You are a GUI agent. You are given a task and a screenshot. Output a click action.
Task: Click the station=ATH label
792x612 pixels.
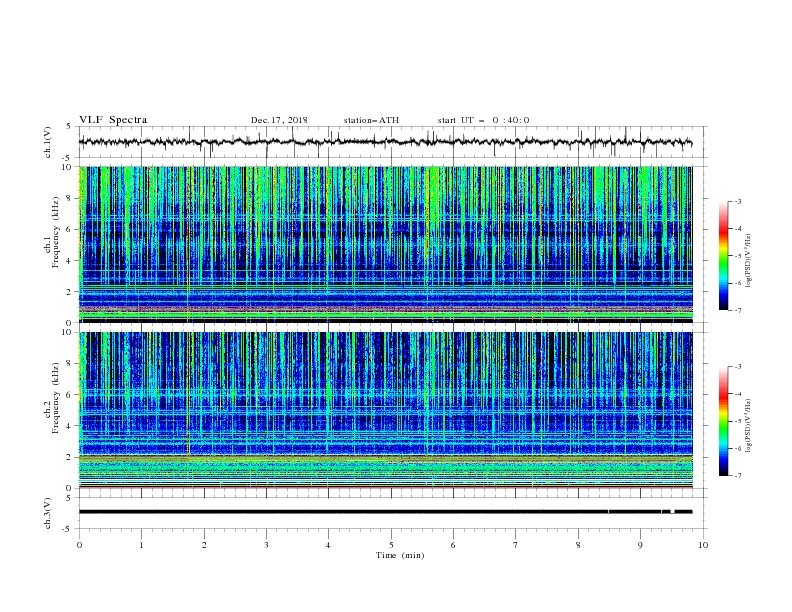pos(371,120)
